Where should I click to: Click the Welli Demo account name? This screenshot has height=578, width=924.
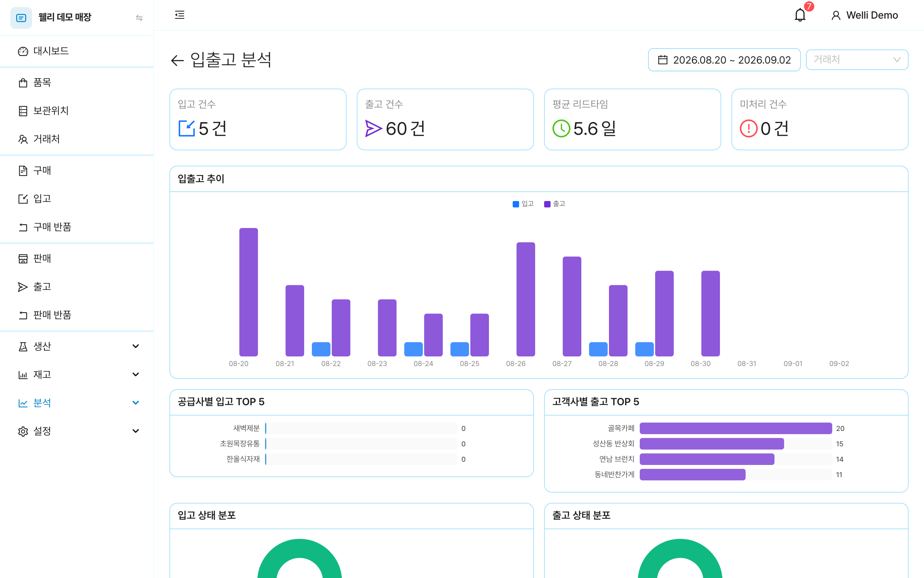(872, 15)
